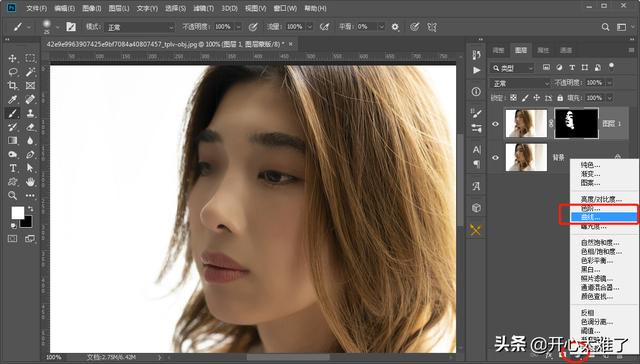The width and height of the screenshot is (640, 364).
Task: Hide the 背景 layer
Action: click(496, 157)
